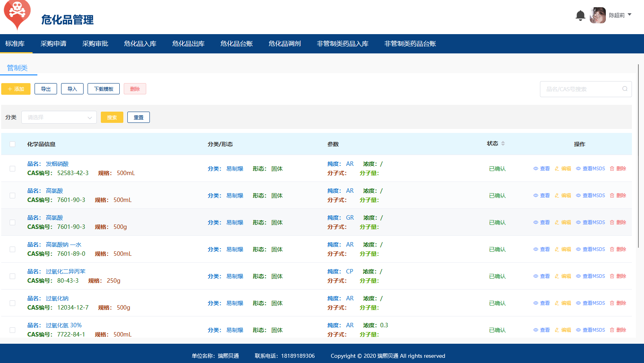644x363 pixels.
Task: View details of 过氧化二异丙苯
Action: coord(542,276)
